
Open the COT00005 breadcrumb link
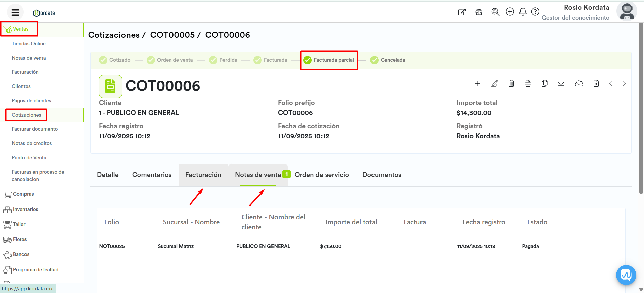172,35
